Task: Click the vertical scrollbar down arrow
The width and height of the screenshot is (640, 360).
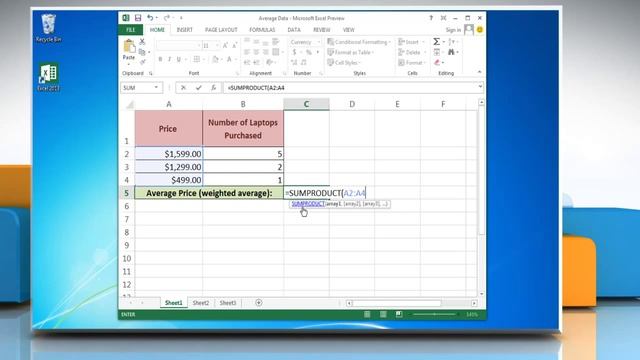Action: [482, 294]
